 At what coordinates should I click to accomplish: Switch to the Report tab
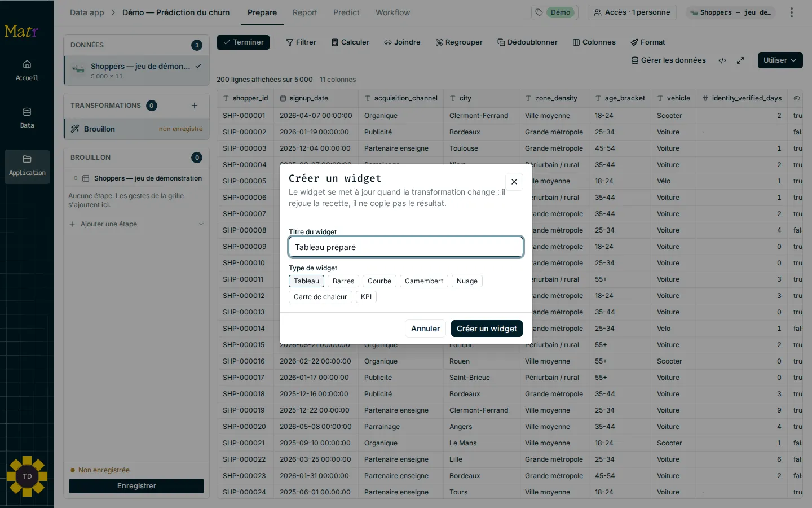(x=305, y=12)
